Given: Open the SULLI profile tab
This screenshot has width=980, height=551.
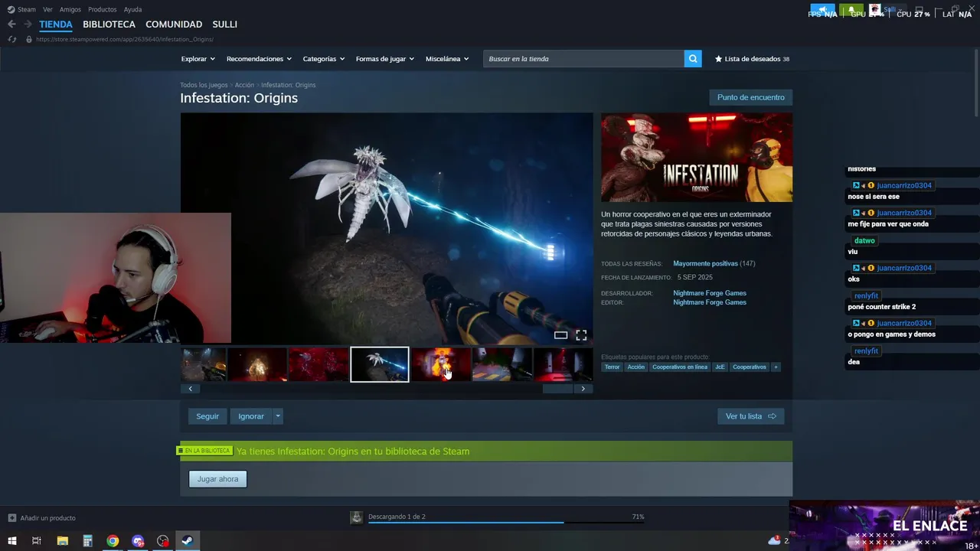Looking at the screenshot, I should coord(224,24).
